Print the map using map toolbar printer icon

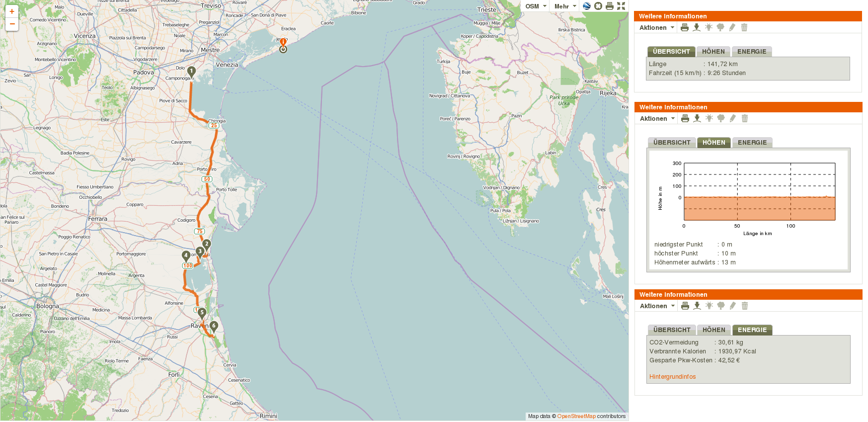[x=610, y=6]
